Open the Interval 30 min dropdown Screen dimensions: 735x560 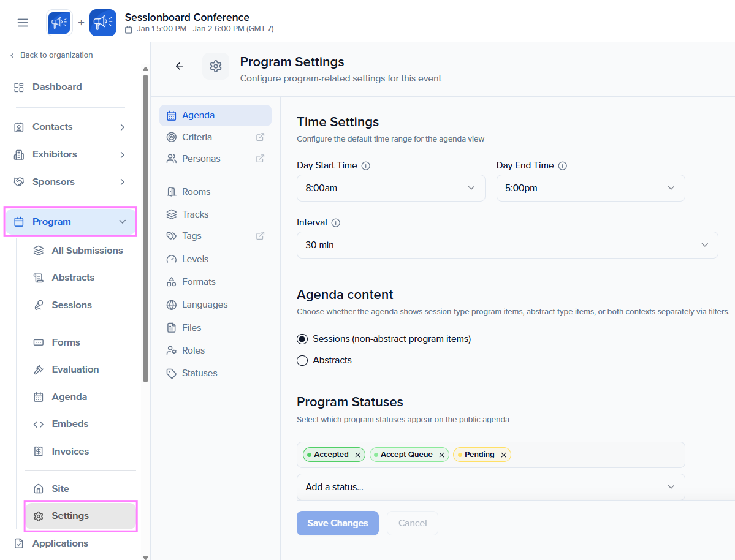pyautogui.click(x=507, y=245)
